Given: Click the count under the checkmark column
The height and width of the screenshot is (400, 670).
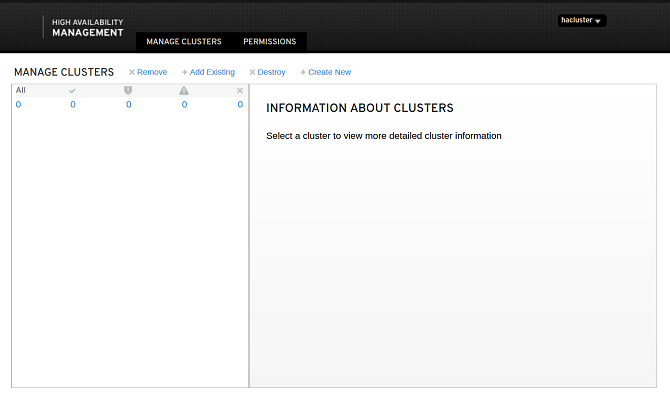Looking at the screenshot, I should click(x=73, y=104).
